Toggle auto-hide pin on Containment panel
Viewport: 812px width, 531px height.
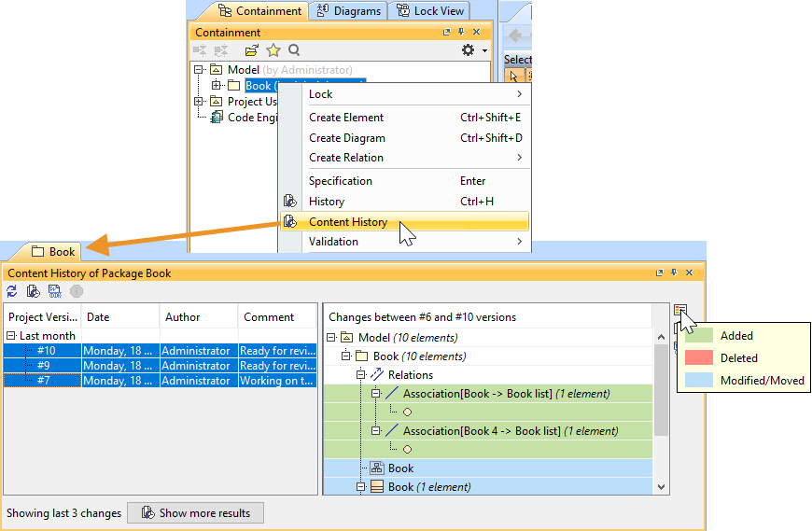click(461, 33)
